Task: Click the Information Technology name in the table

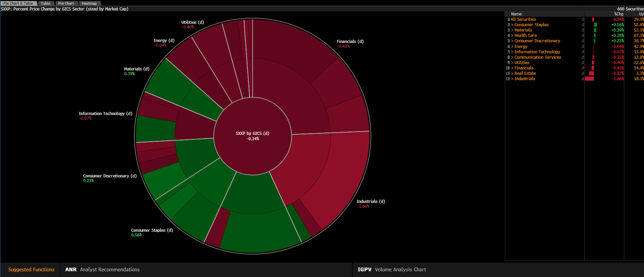Action: 538,52
